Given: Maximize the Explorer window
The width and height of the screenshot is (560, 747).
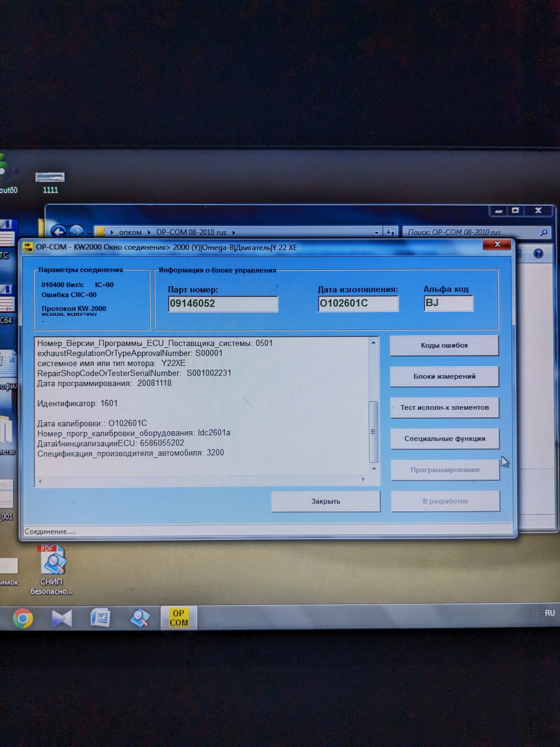Looking at the screenshot, I should point(516,210).
